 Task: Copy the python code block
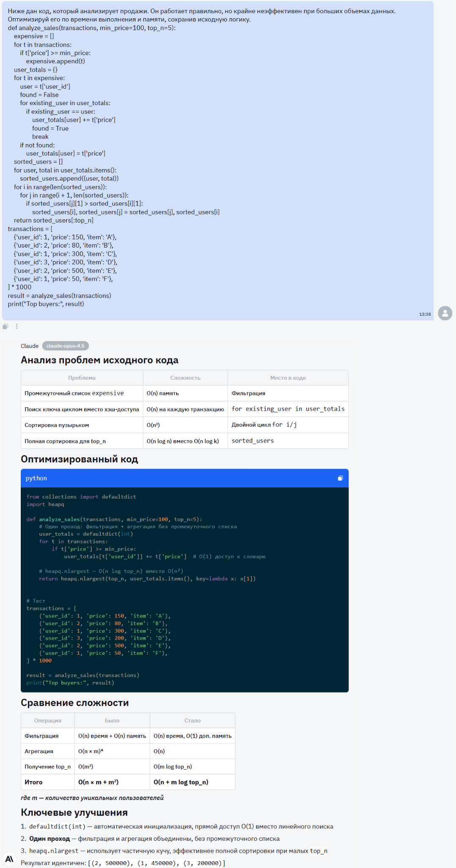tap(340, 478)
